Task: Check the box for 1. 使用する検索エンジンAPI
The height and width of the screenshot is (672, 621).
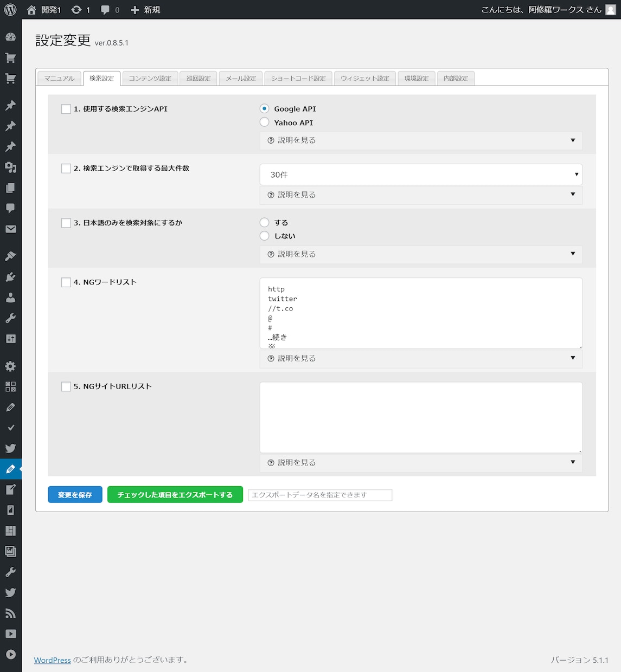Action: [66, 109]
